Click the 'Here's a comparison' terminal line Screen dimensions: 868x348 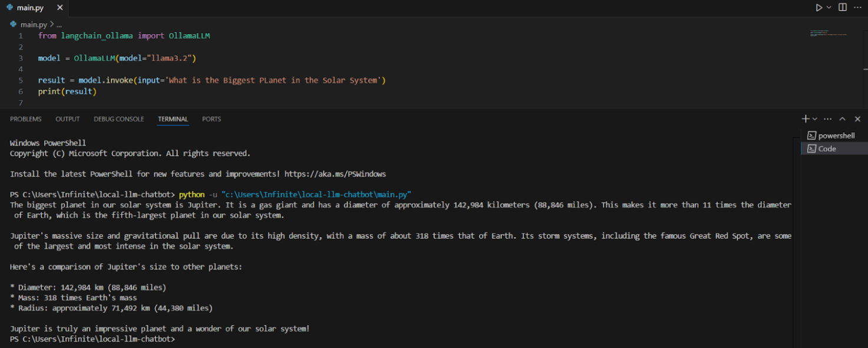pos(126,267)
